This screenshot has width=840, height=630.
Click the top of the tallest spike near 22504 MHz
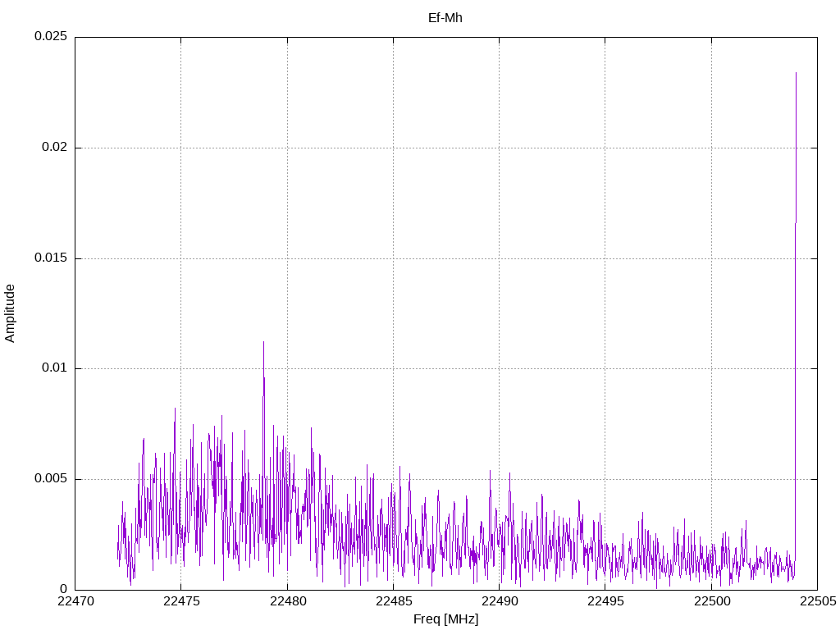[796, 73]
